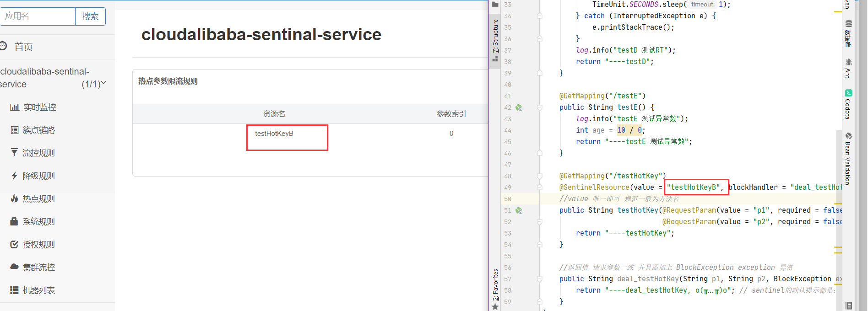Screen dimensions: 868x311
Task: Click the "testHotKeyB" string in the SentinelResource annotation
Action: pyautogui.click(x=694, y=187)
